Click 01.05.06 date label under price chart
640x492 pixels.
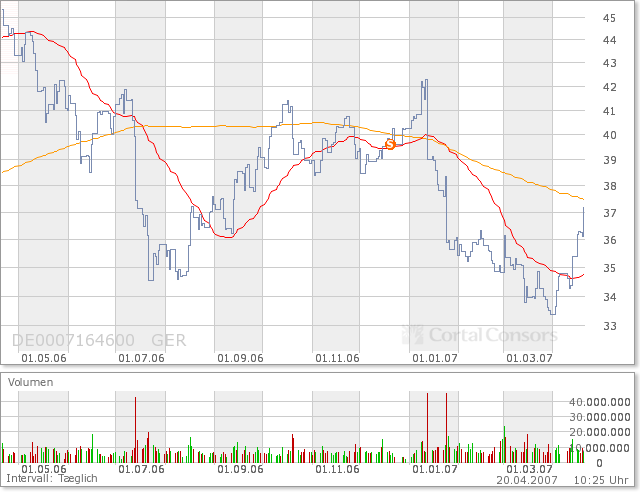[x=44, y=357]
